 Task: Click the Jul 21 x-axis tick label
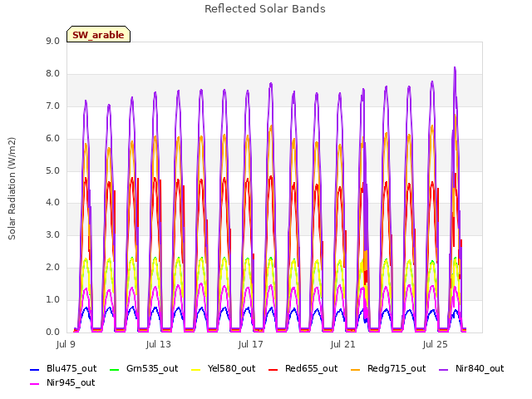click(x=343, y=345)
